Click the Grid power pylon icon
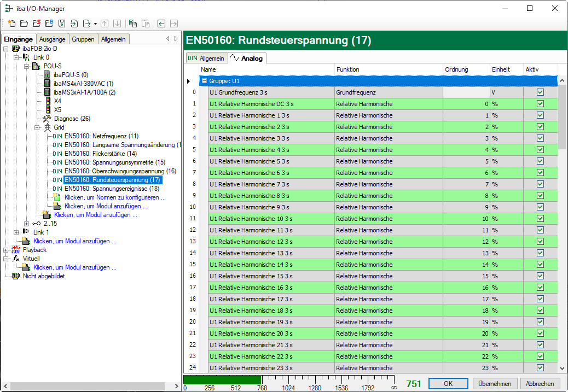The height and width of the screenshot is (392, 568). pos(47,127)
